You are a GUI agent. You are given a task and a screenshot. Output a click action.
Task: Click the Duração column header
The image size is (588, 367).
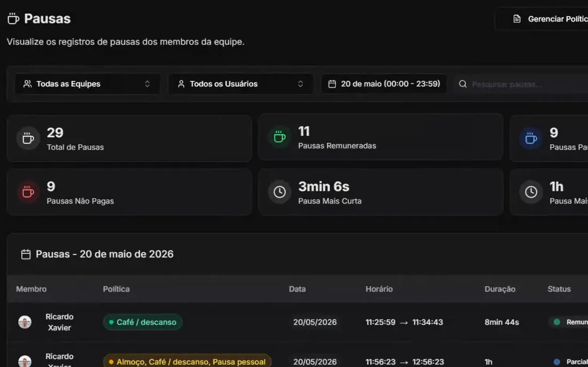500,289
